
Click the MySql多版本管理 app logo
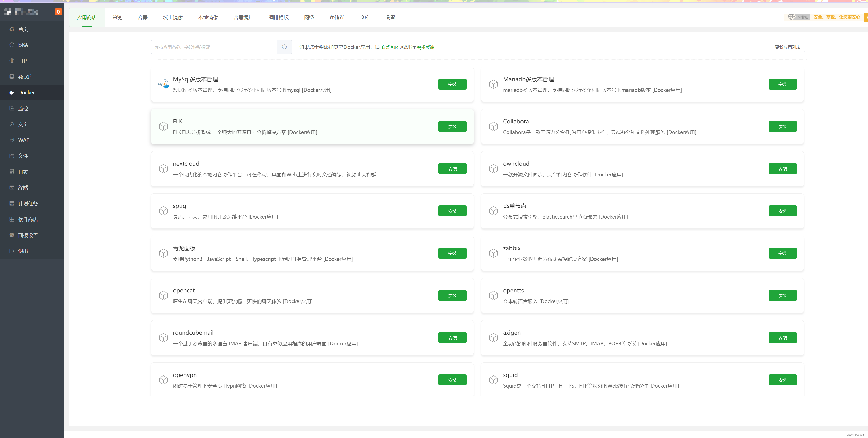pos(163,84)
